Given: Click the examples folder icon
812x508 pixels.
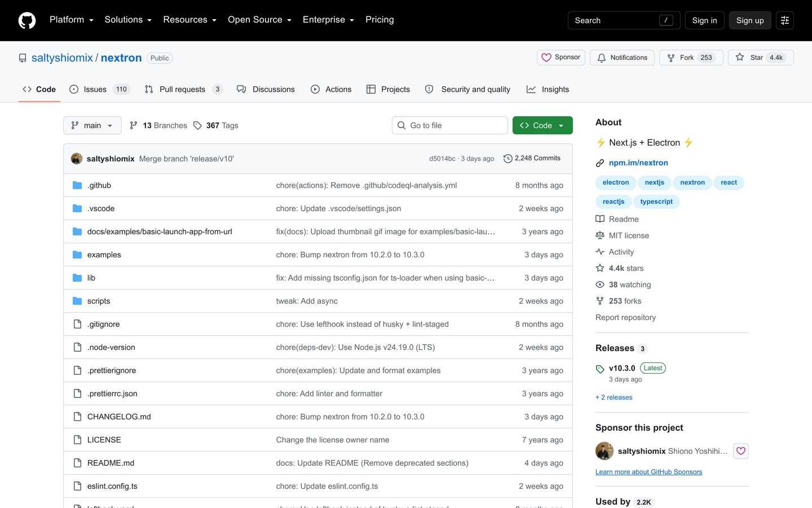Looking at the screenshot, I should (77, 255).
